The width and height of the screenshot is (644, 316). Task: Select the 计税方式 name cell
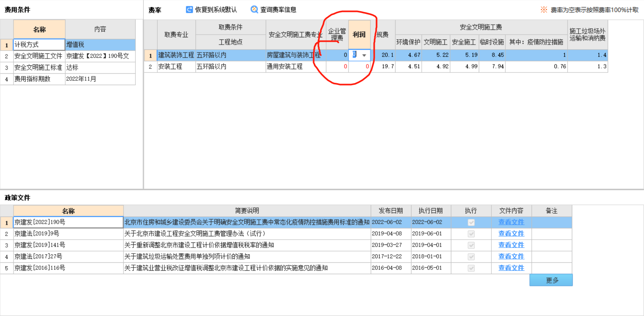[x=39, y=45]
